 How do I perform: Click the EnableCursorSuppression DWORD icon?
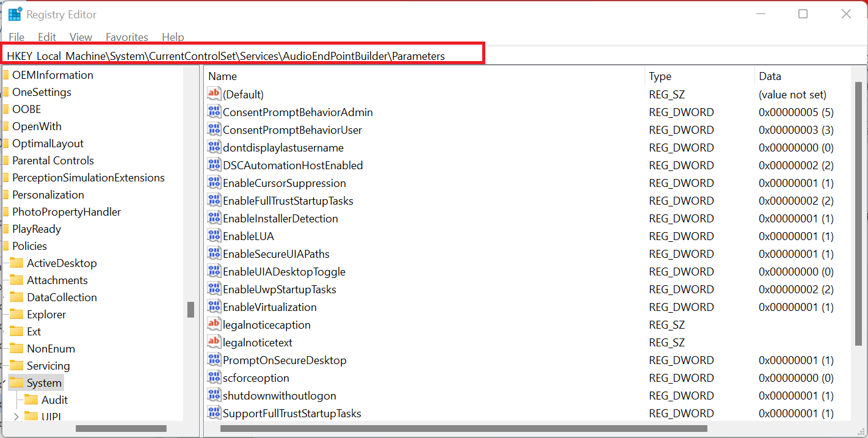tap(214, 183)
